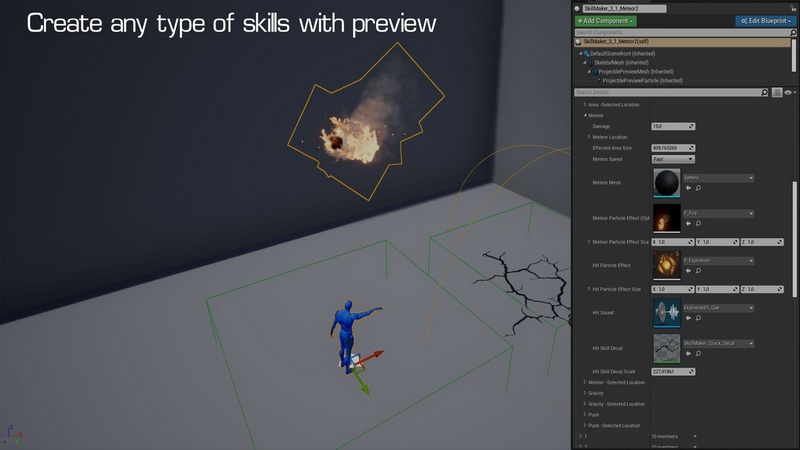The image size is (800, 450).
Task: Use selected asset arrow for crack decal
Action: [x=688, y=353]
